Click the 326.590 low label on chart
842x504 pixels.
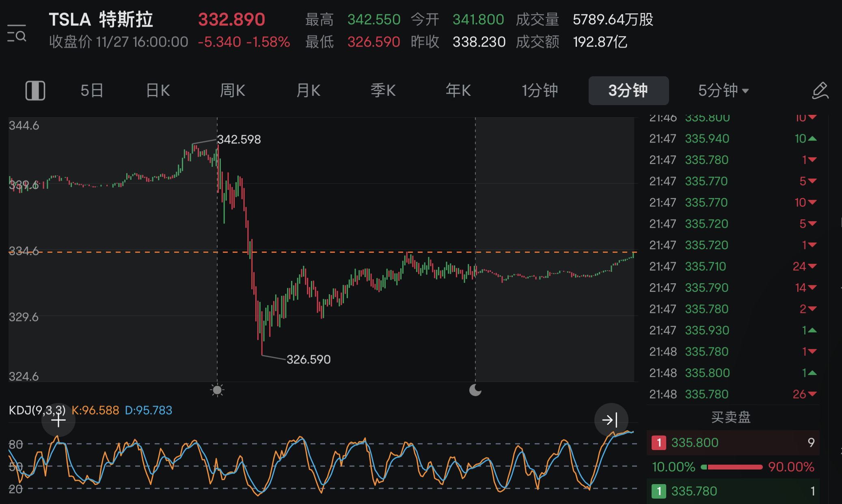click(309, 360)
